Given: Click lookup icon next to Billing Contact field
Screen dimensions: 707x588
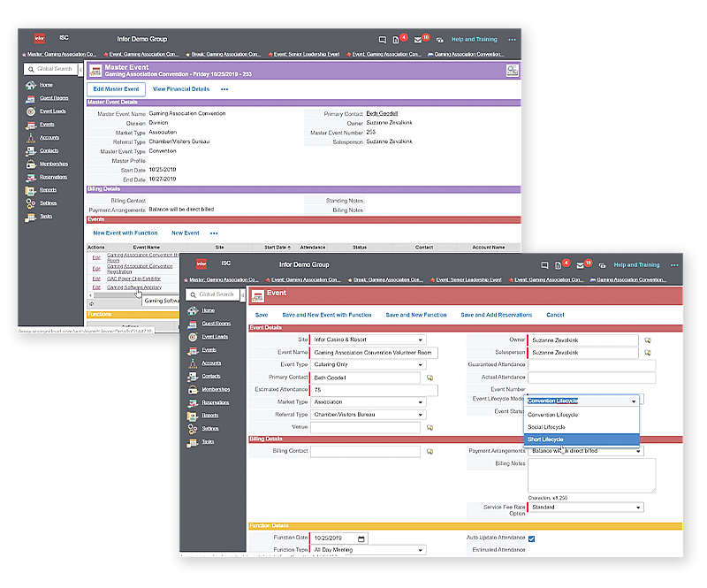Looking at the screenshot, I should point(430,451).
